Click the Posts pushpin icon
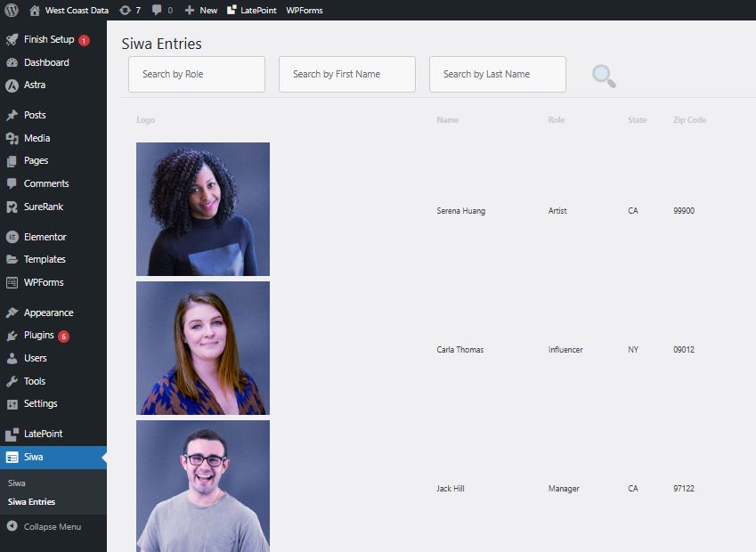Viewport: 756px width, 552px height. tap(12, 115)
